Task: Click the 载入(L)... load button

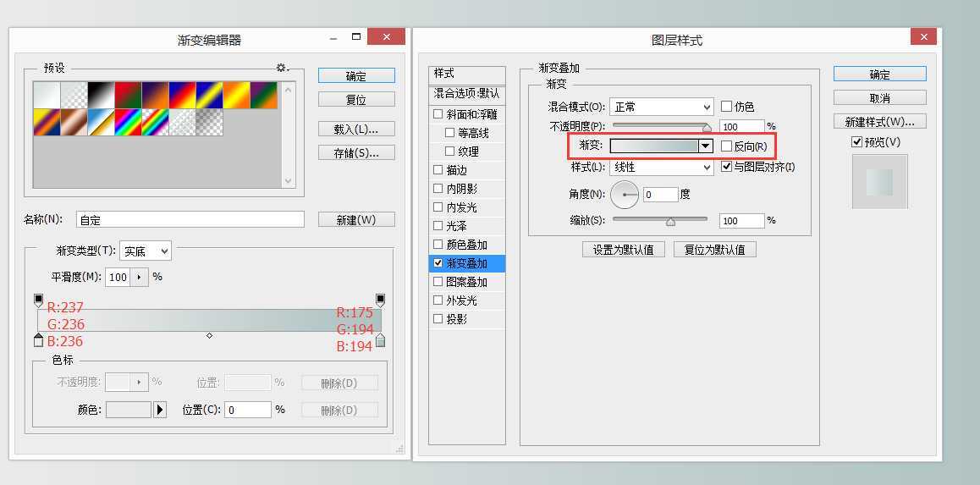Action: pyautogui.click(x=356, y=130)
